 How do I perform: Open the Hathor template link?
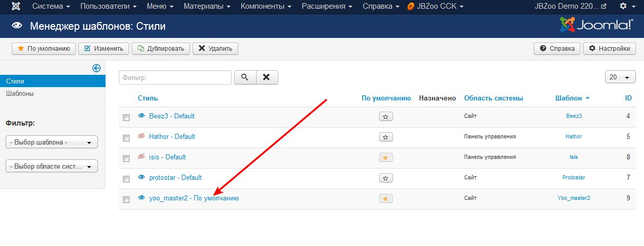tap(574, 136)
